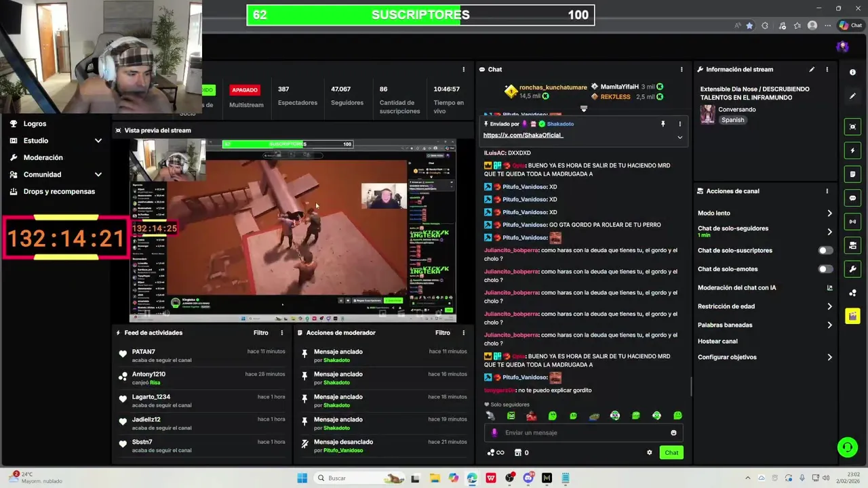Open Chat de solo-seguidores options arrow
This screenshot has height=488, width=868.
point(829,232)
